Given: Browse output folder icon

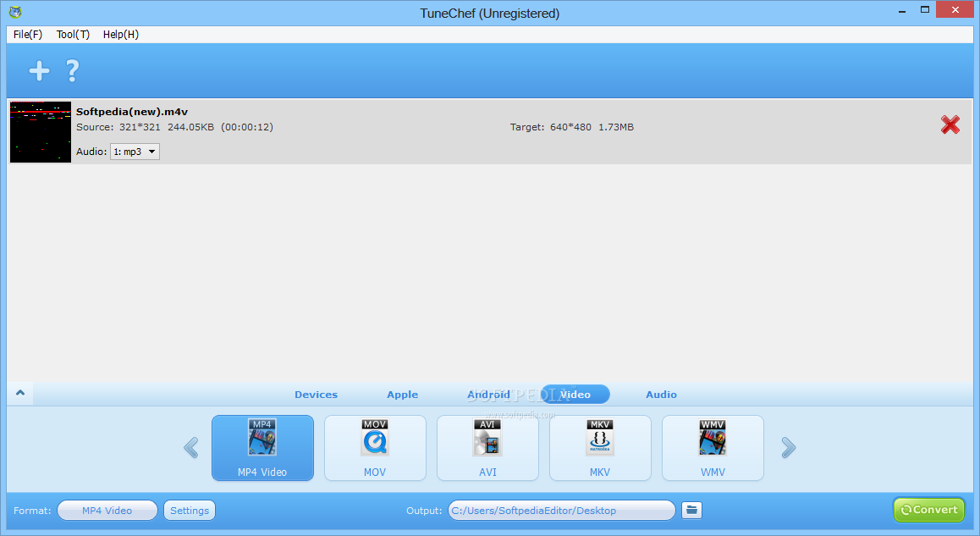Looking at the screenshot, I should (691, 511).
